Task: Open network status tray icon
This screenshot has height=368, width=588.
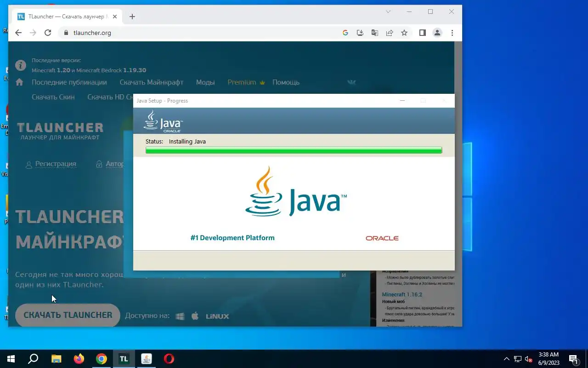Action: pos(518,359)
